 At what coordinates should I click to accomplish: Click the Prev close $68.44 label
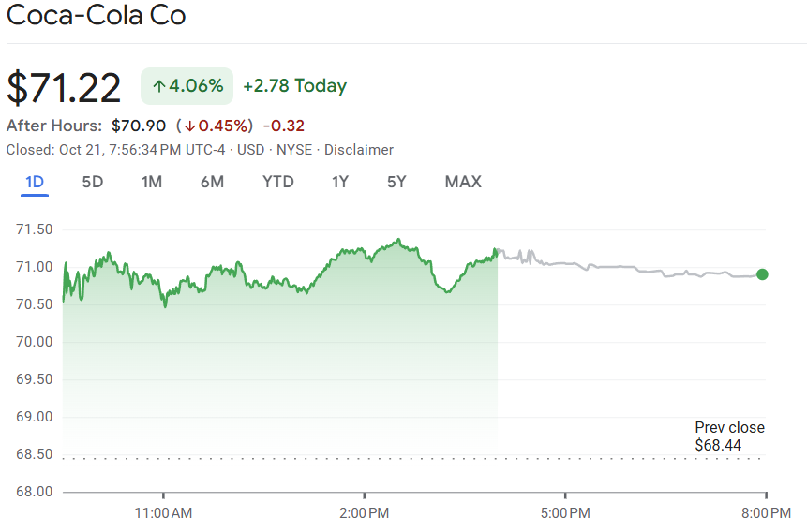(729, 436)
